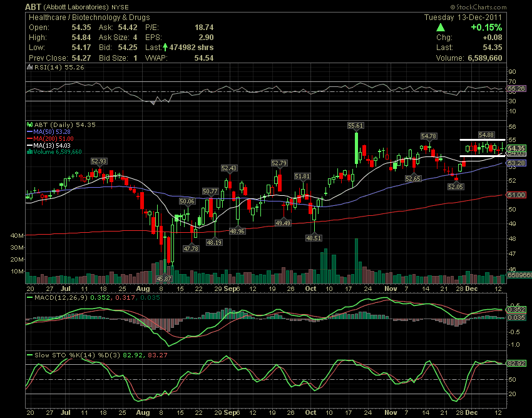
Task: Click the EPS value 2.90
Action: tap(206, 38)
